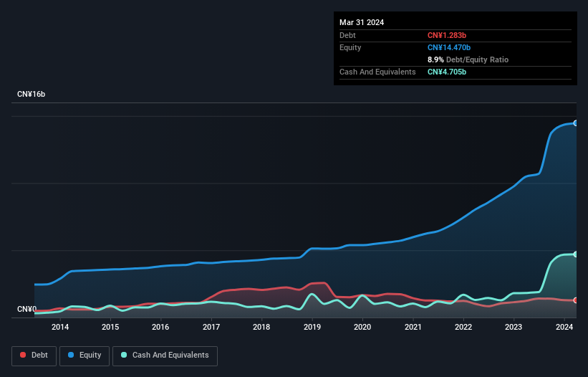Toggle the Equity series legend button

85,355
